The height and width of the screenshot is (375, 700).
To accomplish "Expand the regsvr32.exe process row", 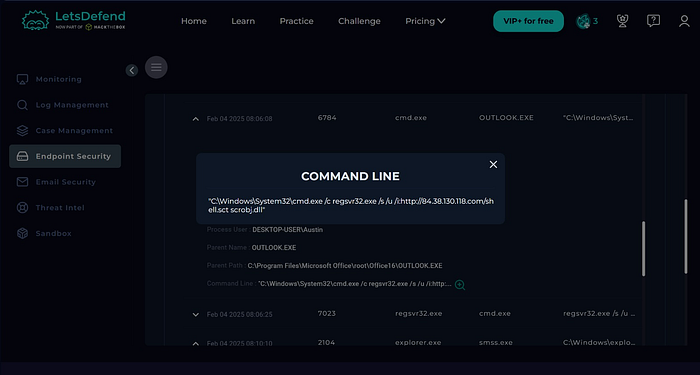I will 196,314.
